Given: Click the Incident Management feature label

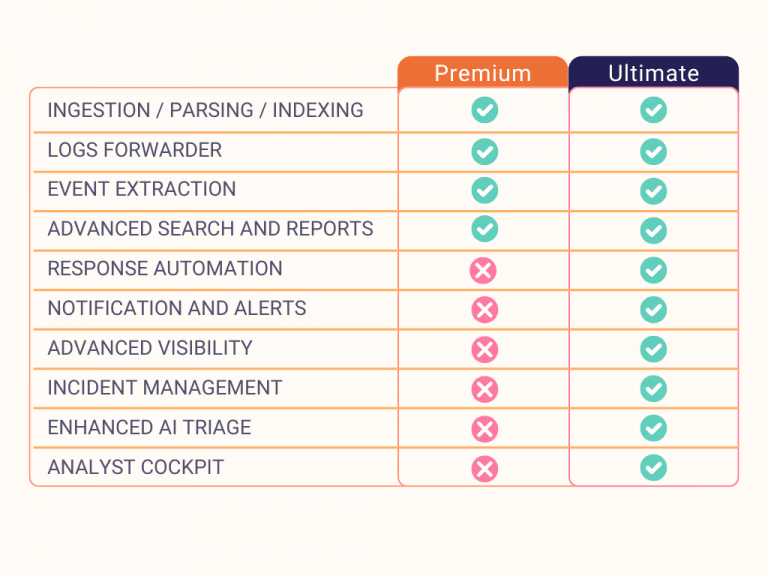Looking at the screenshot, I should coord(164,387).
